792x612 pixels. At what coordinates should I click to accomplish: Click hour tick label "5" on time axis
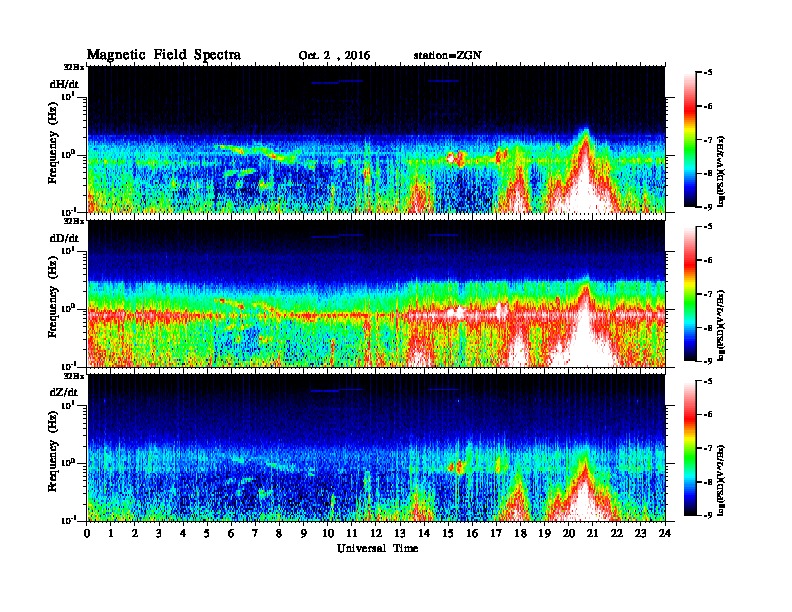(x=207, y=533)
